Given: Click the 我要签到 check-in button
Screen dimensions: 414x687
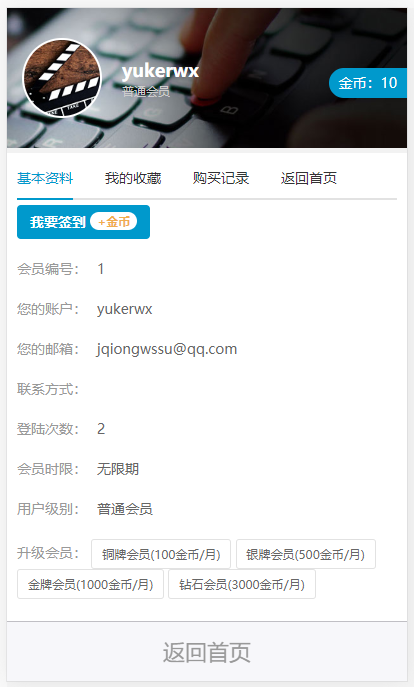Looking at the screenshot, I should click(x=83, y=222).
